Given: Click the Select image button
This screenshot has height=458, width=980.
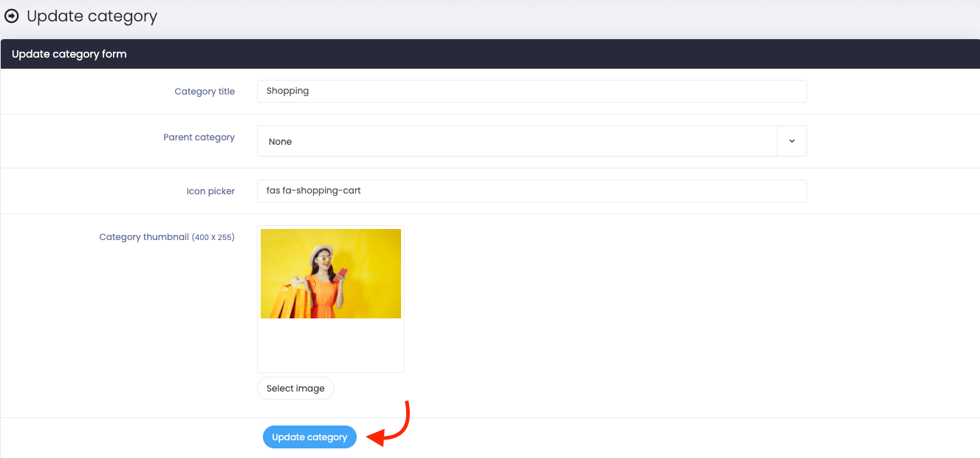Looking at the screenshot, I should click(295, 389).
